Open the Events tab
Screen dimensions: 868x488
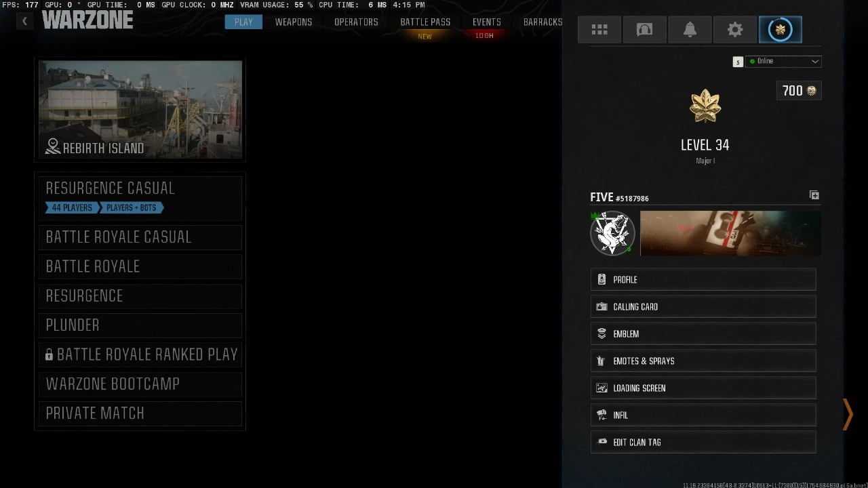pyautogui.click(x=487, y=22)
